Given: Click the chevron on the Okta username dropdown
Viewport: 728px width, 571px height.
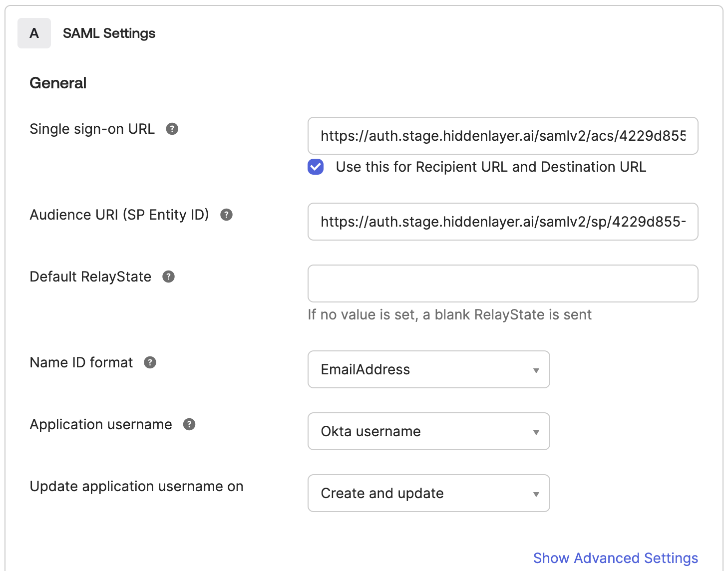Looking at the screenshot, I should (x=536, y=432).
